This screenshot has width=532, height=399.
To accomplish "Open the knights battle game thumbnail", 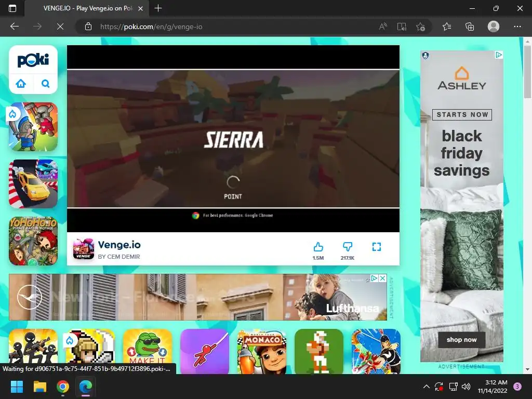I will 33,127.
